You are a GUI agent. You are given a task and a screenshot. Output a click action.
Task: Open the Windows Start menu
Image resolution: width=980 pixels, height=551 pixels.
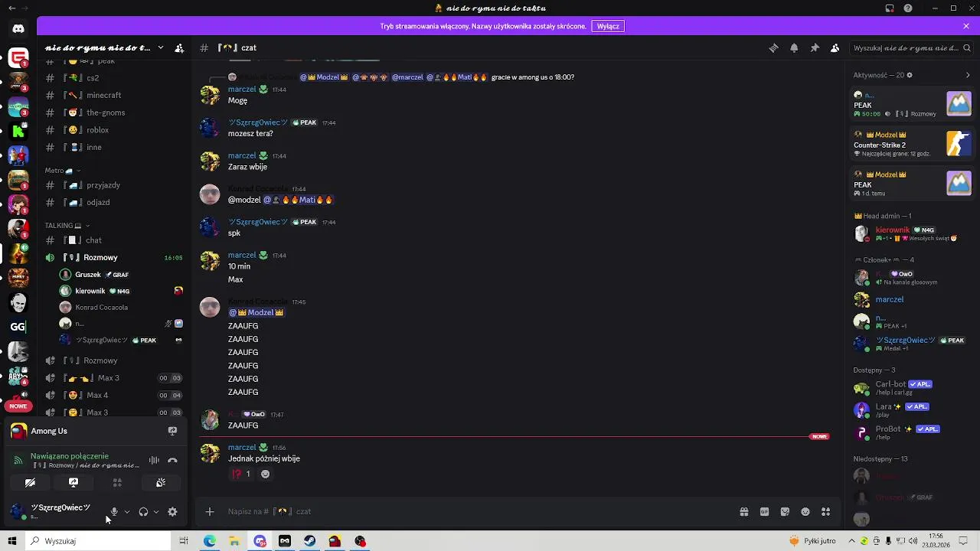(12, 541)
